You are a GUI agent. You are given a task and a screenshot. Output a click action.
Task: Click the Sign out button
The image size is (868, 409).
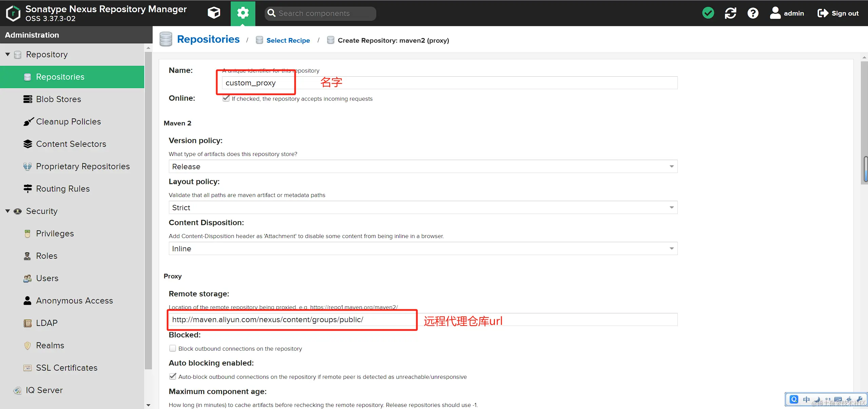[838, 13]
